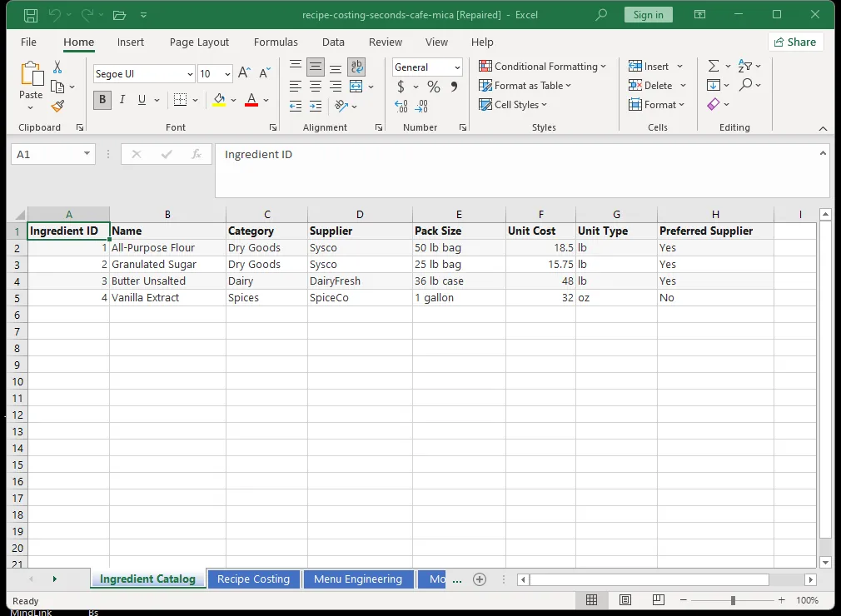
Task: Click the Sign in button
Action: click(x=648, y=14)
